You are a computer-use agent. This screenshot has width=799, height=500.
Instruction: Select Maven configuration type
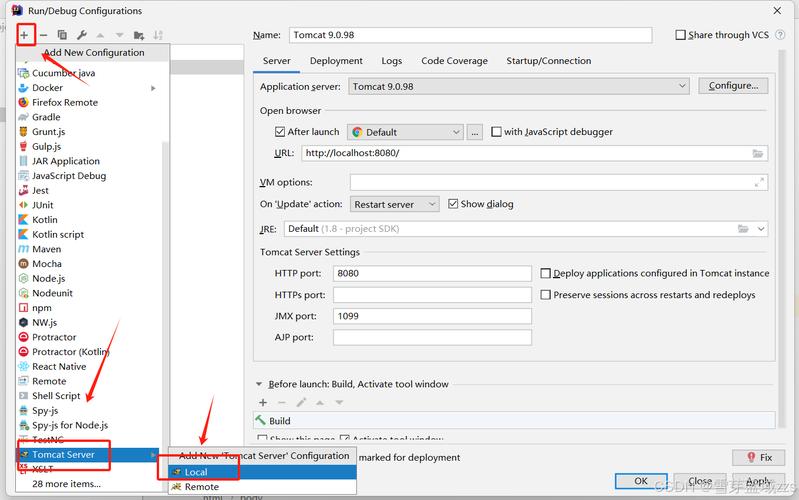click(46, 249)
